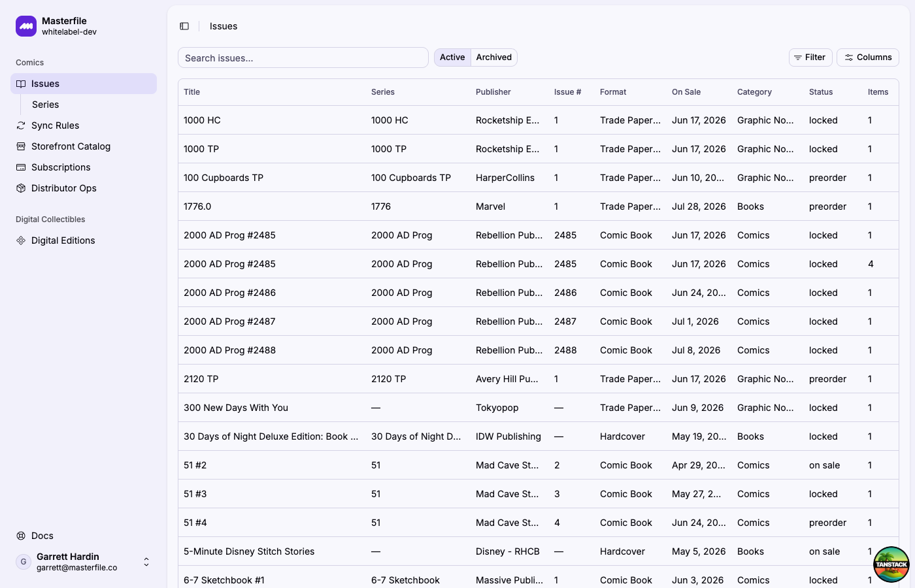The image size is (915, 588).
Task: Click HarperCollins publisher cell
Action: (505, 178)
